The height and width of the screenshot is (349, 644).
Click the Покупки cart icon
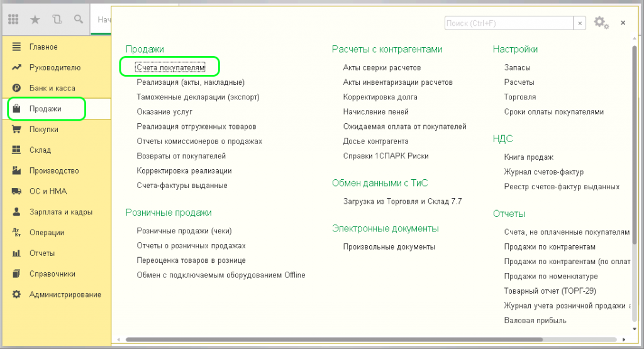(16, 130)
